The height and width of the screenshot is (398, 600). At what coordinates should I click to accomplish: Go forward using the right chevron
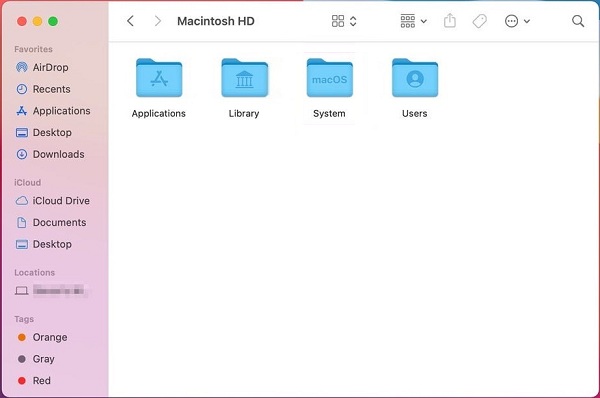[157, 21]
